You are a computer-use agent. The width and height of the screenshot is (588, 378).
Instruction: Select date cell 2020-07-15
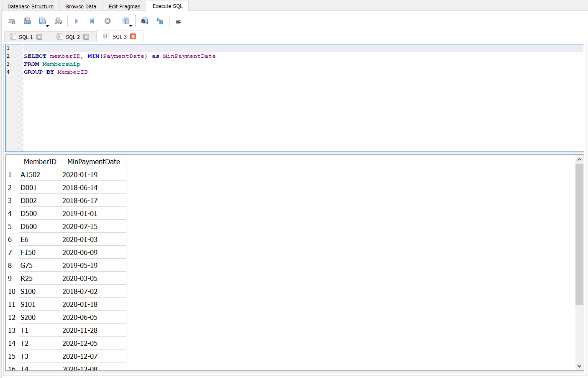(93, 226)
